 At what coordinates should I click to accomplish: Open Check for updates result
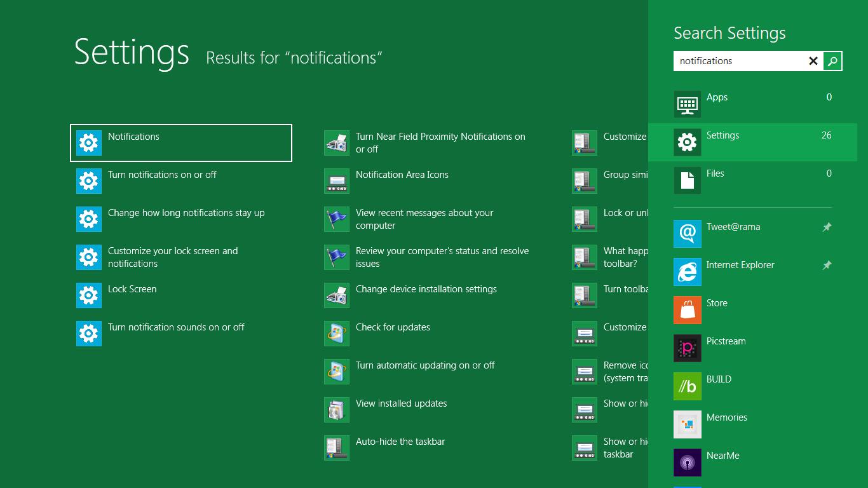(429, 334)
